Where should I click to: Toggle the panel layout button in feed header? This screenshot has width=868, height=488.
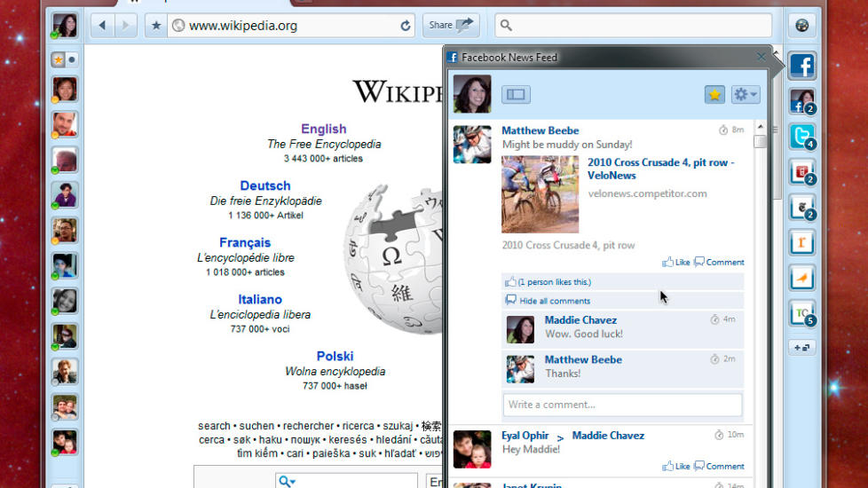coord(516,95)
